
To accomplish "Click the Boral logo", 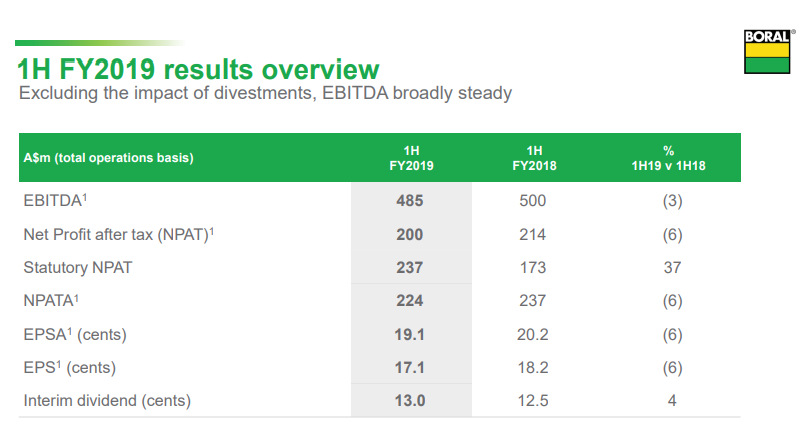I will click(x=768, y=51).
